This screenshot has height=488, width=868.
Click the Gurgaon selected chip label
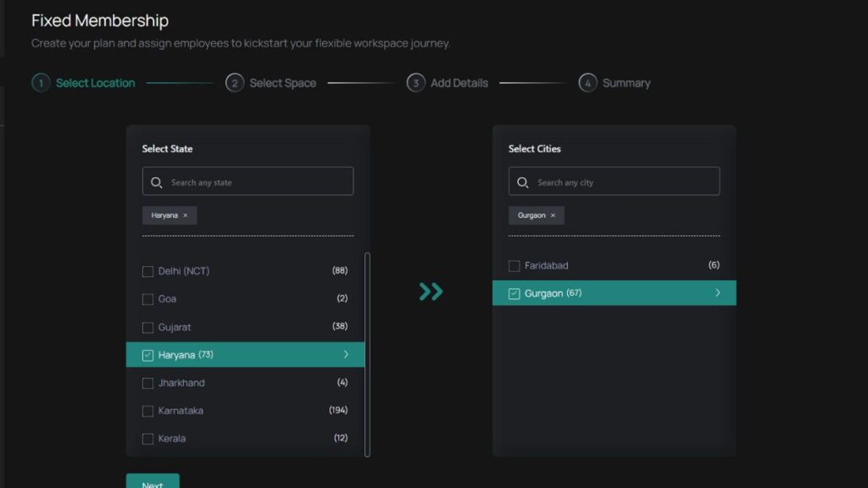tap(531, 215)
